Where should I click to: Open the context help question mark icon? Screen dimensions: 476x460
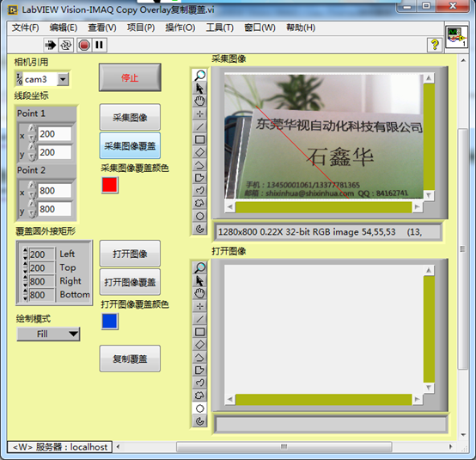coord(435,45)
